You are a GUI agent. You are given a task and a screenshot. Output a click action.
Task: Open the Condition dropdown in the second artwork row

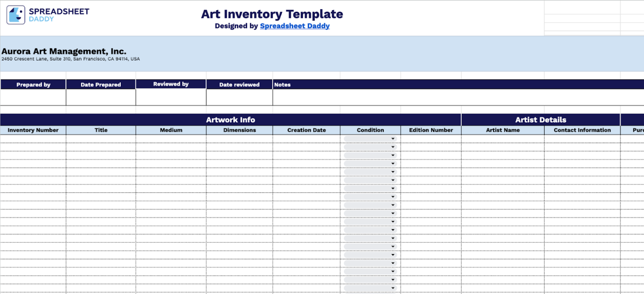tap(393, 147)
